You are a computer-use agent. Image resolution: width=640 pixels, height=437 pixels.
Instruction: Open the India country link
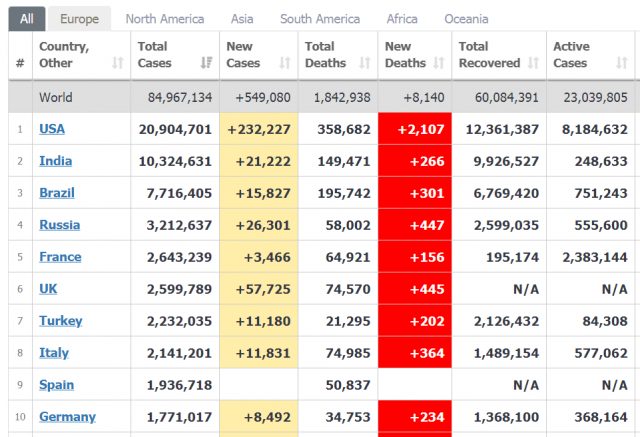[x=56, y=161]
